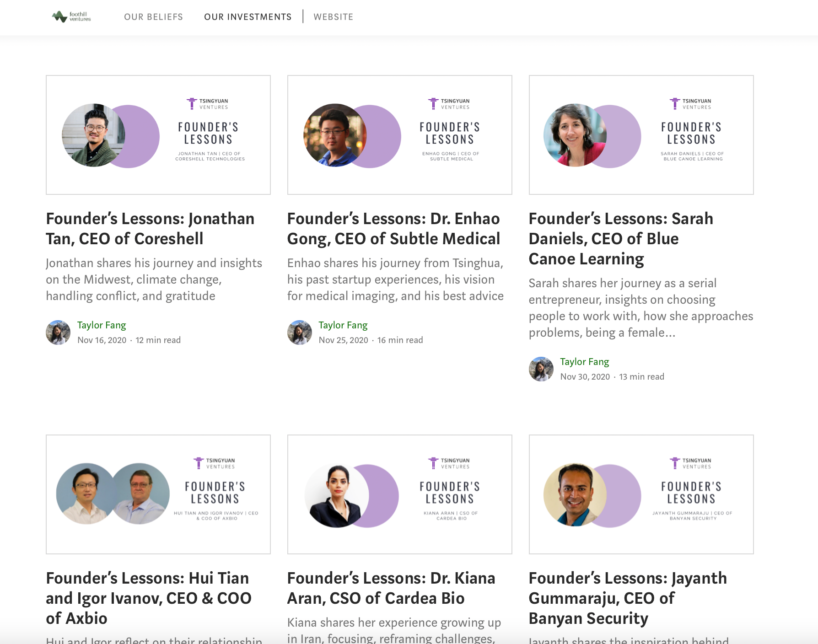The height and width of the screenshot is (644, 818).
Task: Open the Our Beliefs menu item
Action: coord(153,17)
